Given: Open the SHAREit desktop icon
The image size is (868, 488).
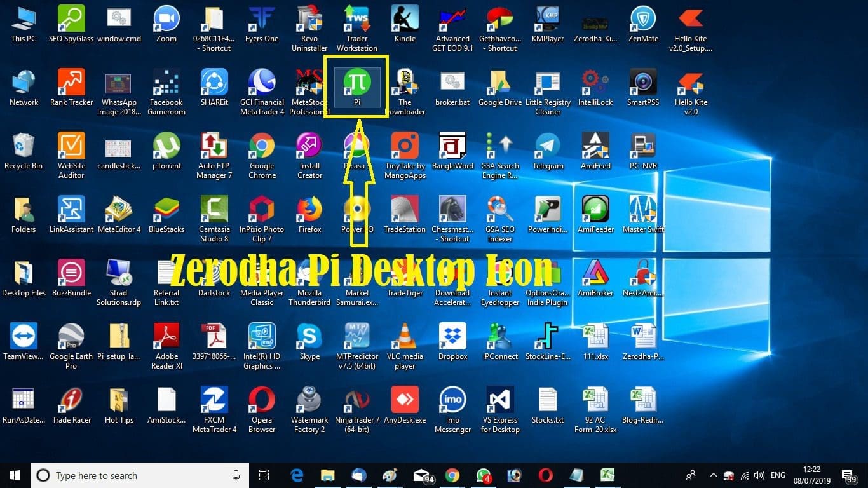Looking at the screenshot, I should click(214, 87).
